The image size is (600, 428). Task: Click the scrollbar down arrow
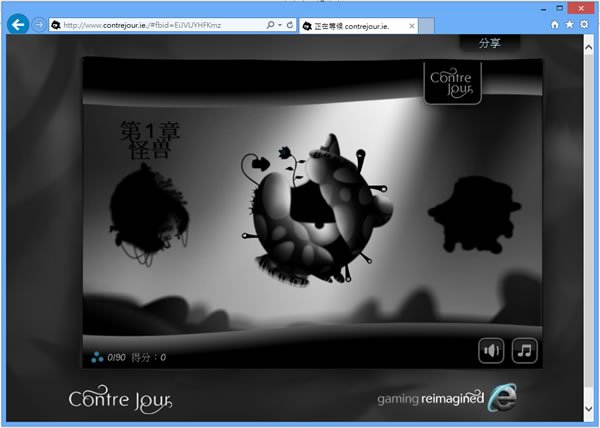pos(589,409)
